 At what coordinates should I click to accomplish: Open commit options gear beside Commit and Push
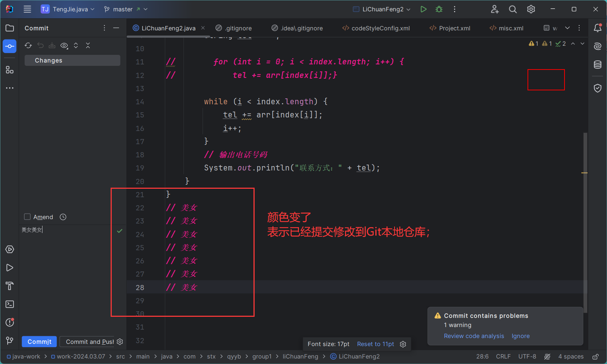point(120,342)
